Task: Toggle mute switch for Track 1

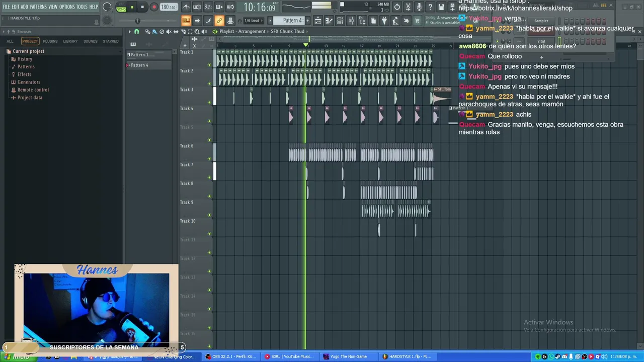Action: [209, 65]
